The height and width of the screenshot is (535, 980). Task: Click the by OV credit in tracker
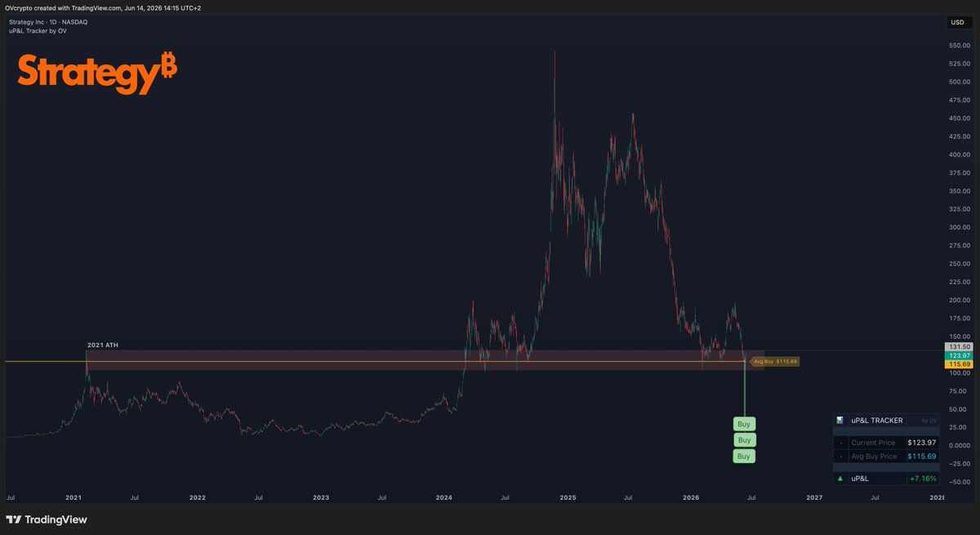pos(929,420)
